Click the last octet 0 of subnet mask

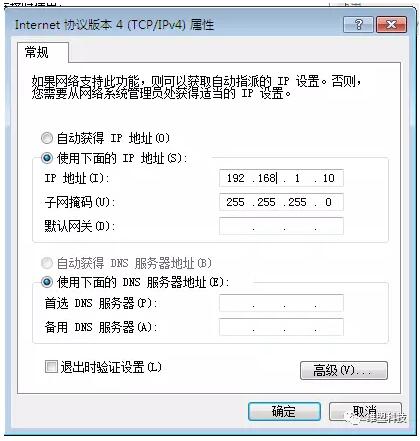click(328, 202)
